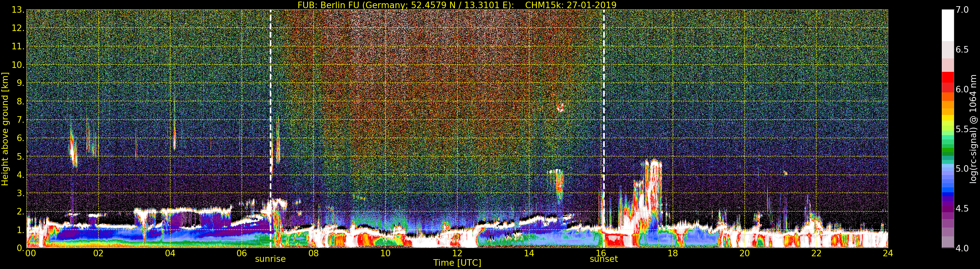Click the '14' tick on the time axis
Screen dimensions: 980x269
(529, 253)
